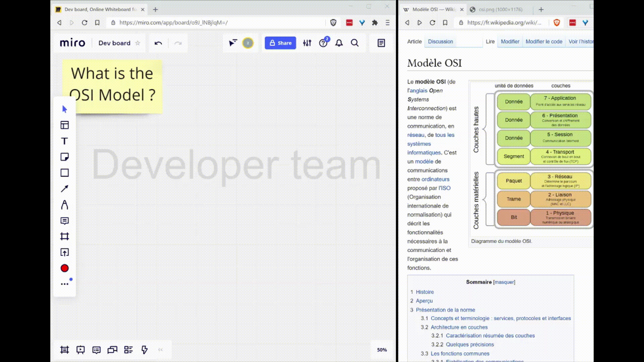Select the Frame tool in left toolbar
This screenshot has height=362, width=644.
click(x=64, y=237)
